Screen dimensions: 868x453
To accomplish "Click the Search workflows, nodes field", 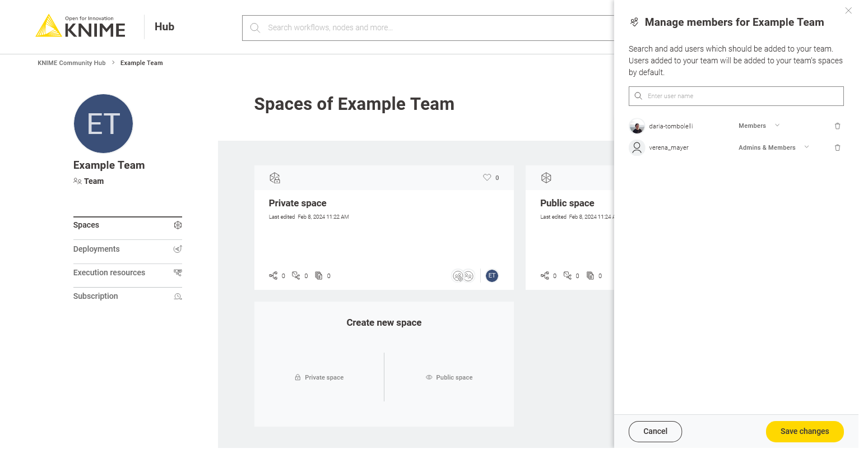I will click(429, 27).
